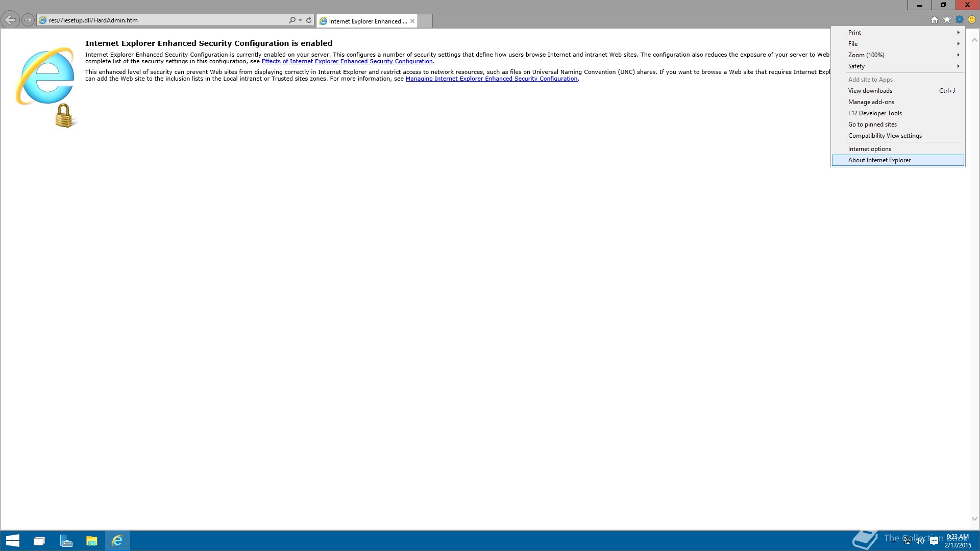
Task: Click Internet Explorer taskbar icon
Action: [117, 541]
